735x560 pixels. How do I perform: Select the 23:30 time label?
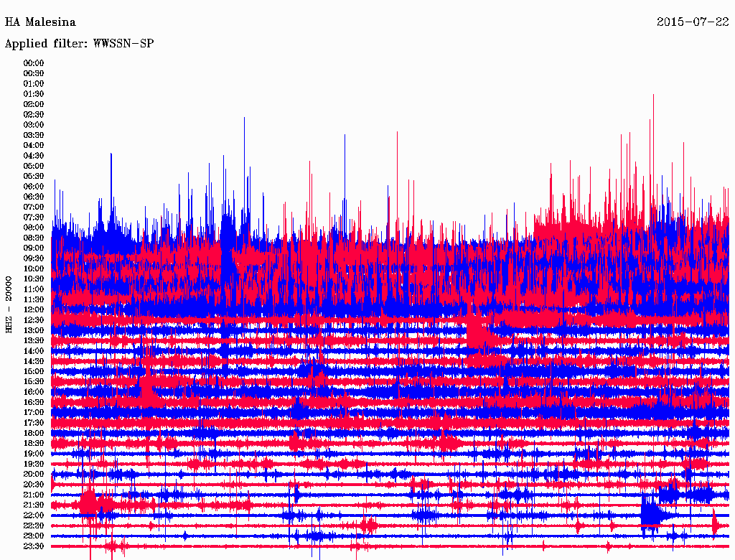34,546
